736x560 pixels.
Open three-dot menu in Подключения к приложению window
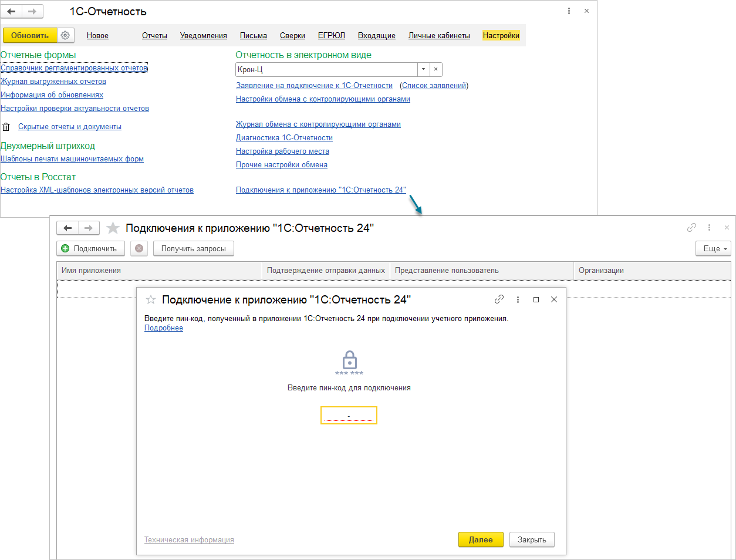pyautogui.click(x=709, y=228)
